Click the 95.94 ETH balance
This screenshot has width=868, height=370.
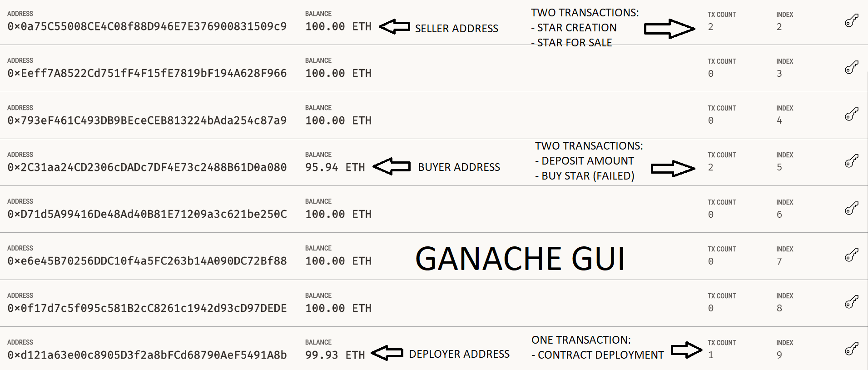[x=335, y=167]
